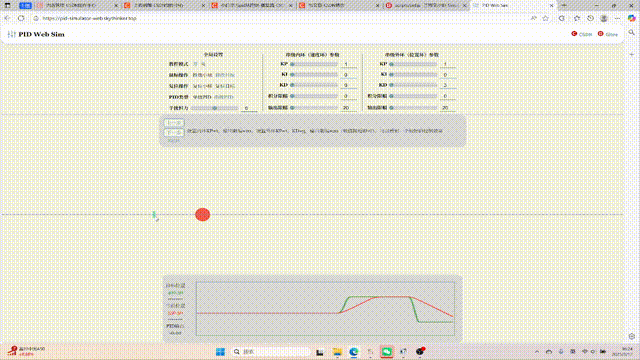Click the outer loop output limit value 20
This screenshot has height=360, width=640.
(x=448, y=108)
